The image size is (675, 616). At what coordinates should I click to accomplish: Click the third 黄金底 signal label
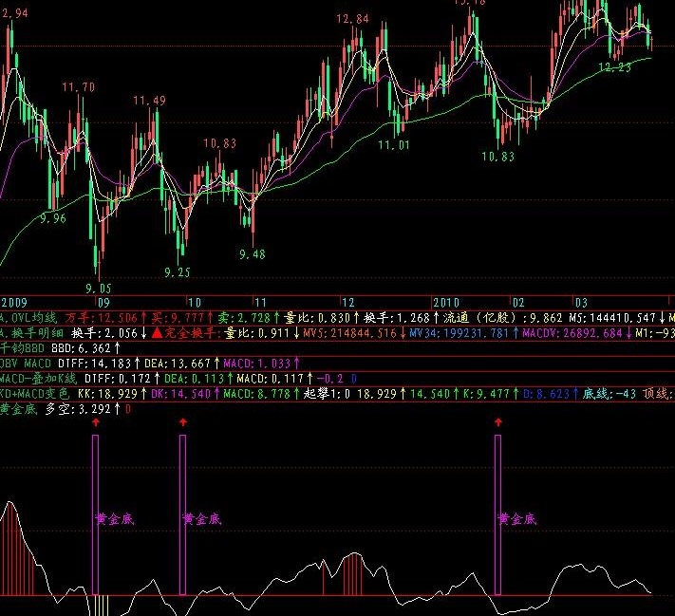517,519
